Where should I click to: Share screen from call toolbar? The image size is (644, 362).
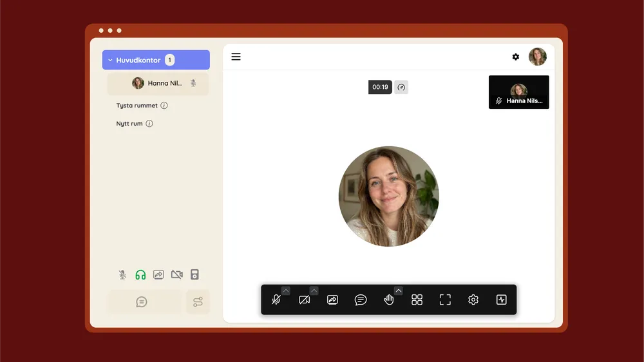click(x=332, y=300)
